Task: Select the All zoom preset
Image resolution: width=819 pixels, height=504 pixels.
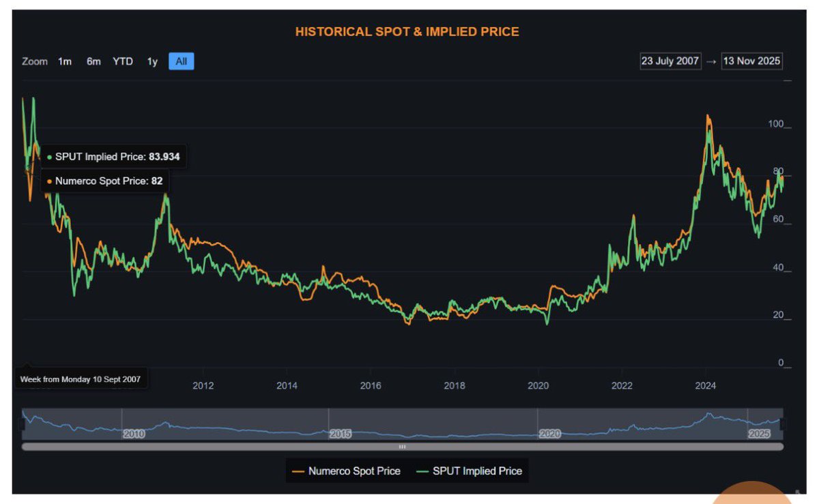Action: [180, 61]
